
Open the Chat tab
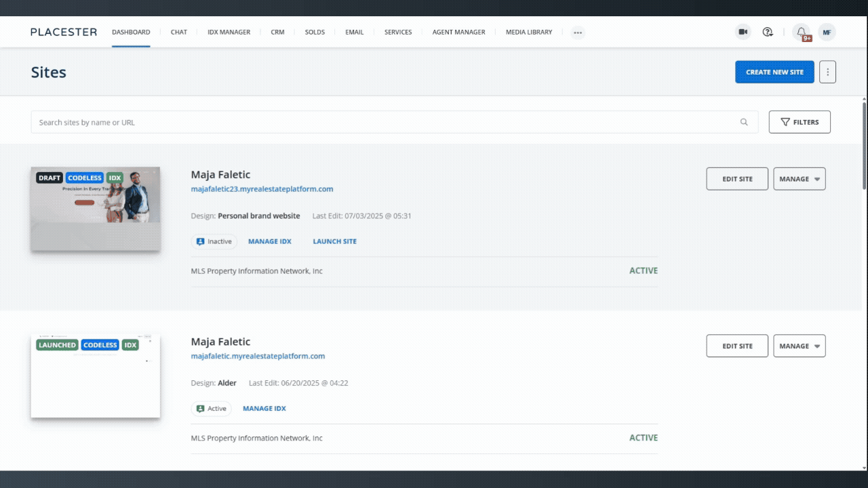coord(179,32)
